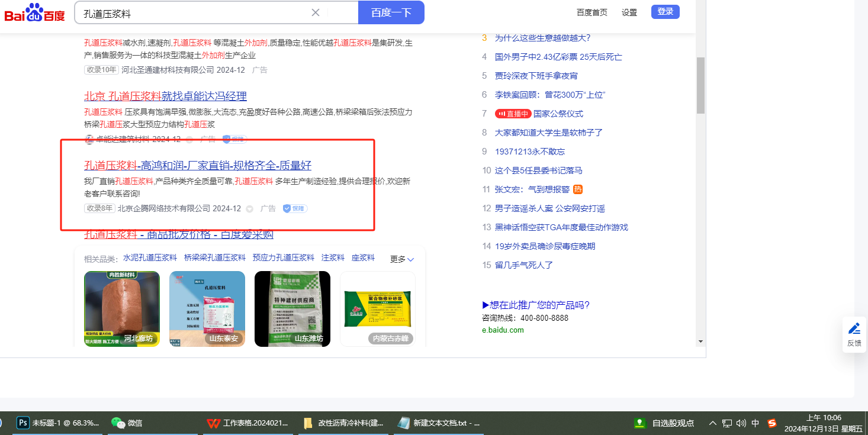868x435 pixels.
Task: Click 河北圣通建材科技有限公司 advertiser name
Action: point(168,70)
